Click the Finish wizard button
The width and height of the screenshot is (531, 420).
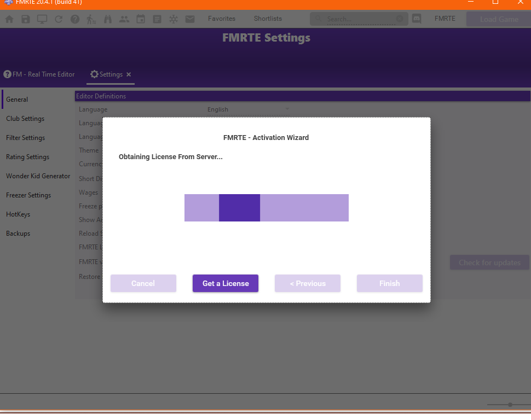point(390,283)
